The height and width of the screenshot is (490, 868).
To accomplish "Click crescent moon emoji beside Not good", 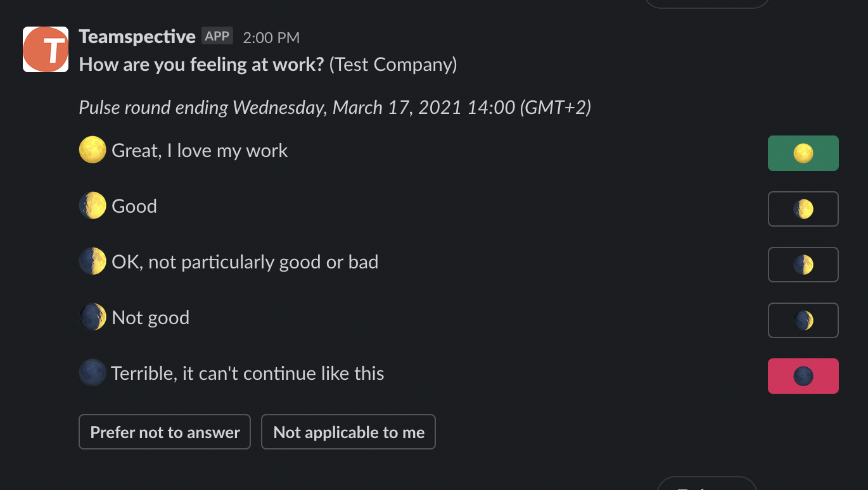I will [93, 317].
